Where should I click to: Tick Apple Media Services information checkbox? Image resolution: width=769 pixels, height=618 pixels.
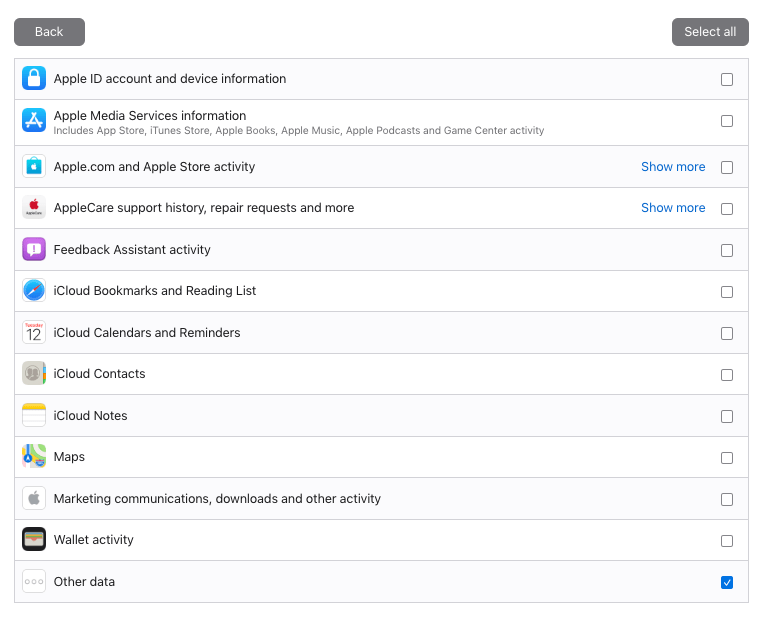[x=727, y=121]
